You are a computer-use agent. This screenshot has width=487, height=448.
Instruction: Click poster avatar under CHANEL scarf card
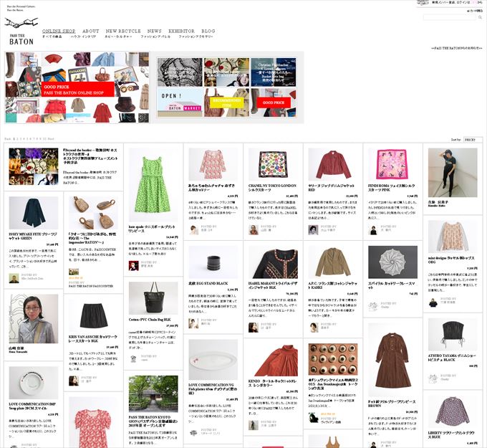tap(254, 230)
